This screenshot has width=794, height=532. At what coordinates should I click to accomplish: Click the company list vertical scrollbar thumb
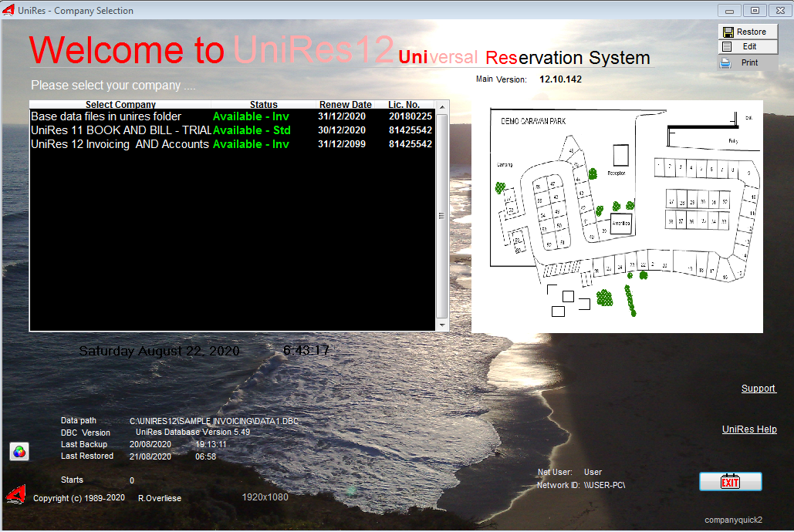442,216
